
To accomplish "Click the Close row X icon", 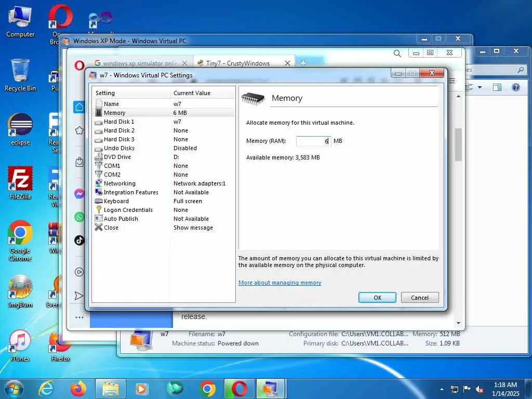I will (x=99, y=227).
